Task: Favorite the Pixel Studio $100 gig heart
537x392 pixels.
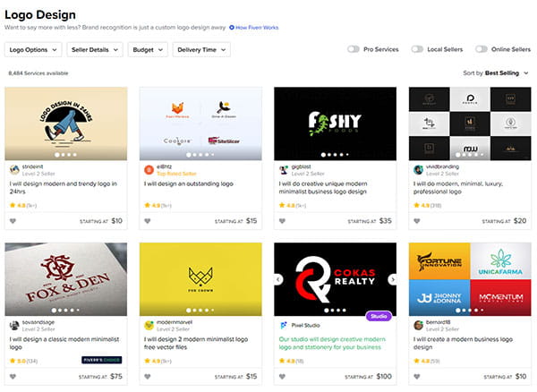Action: (x=282, y=377)
